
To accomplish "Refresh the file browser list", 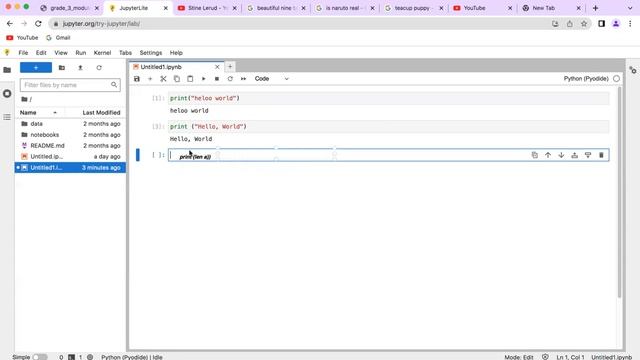I will (x=99, y=68).
